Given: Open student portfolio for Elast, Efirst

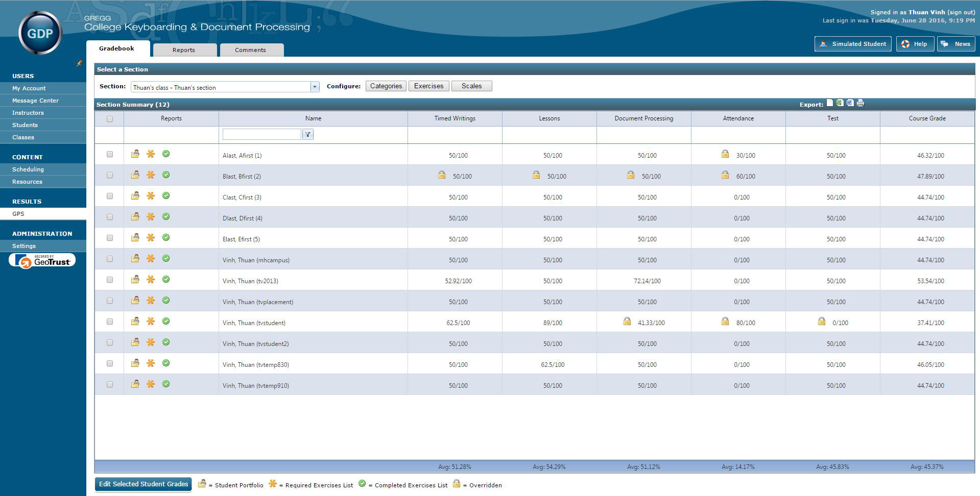Looking at the screenshot, I should (135, 237).
